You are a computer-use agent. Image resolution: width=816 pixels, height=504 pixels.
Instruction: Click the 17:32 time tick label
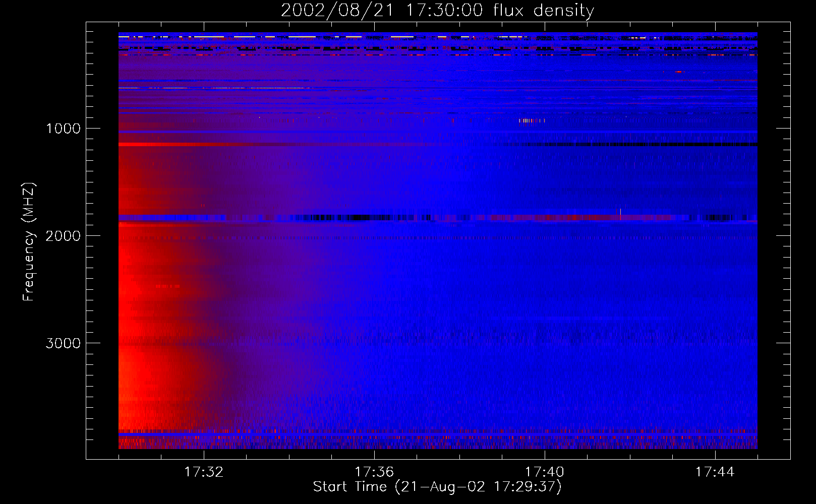[x=204, y=472]
